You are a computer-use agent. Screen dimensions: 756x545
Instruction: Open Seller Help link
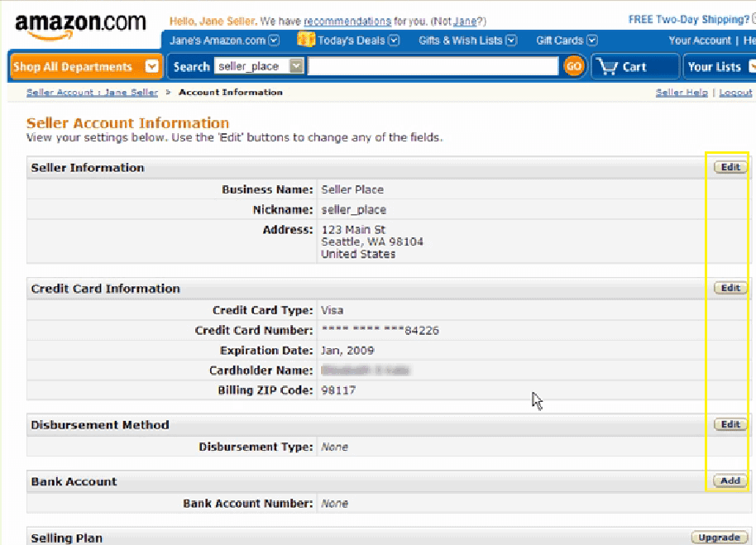pos(682,92)
